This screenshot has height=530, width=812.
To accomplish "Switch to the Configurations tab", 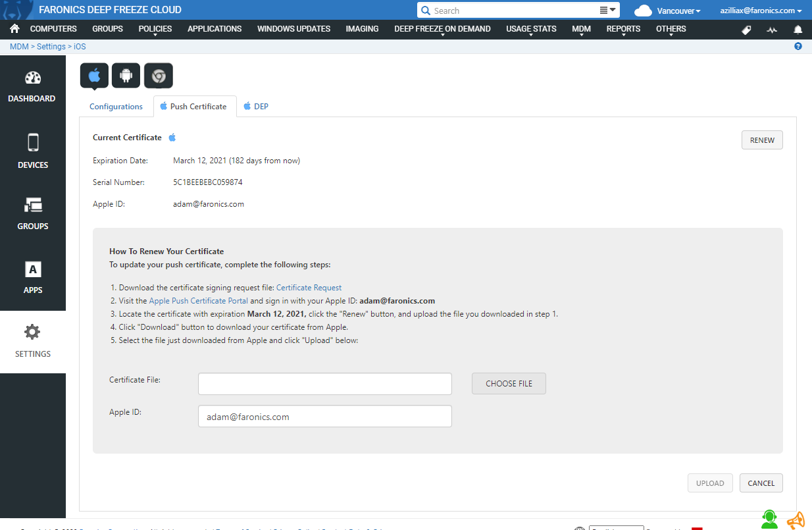I will [116, 107].
